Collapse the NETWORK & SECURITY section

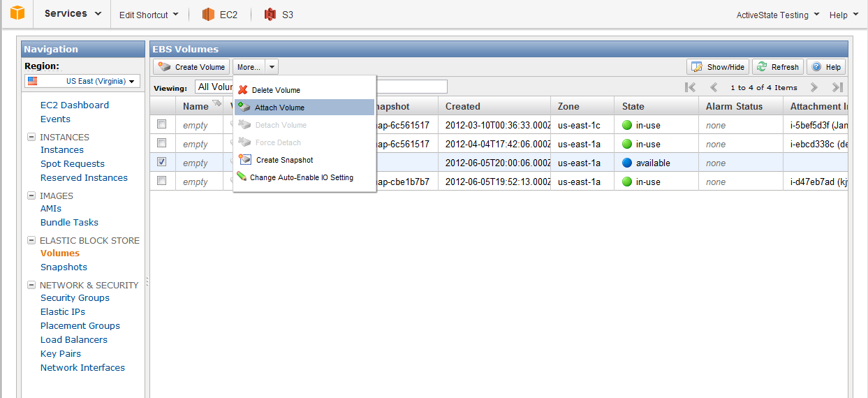pos(31,285)
